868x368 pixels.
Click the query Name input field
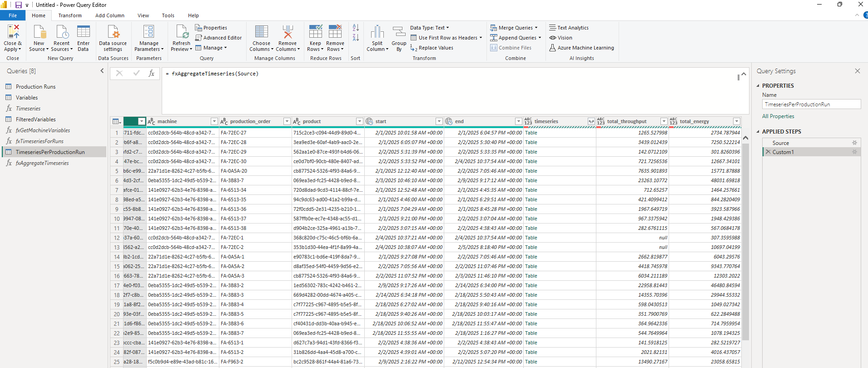pos(811,104)
